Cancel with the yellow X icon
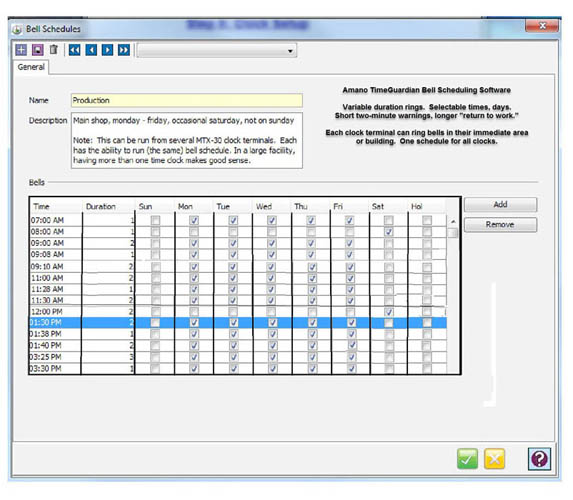The image size is (573, 500). (x=494, y=458)
